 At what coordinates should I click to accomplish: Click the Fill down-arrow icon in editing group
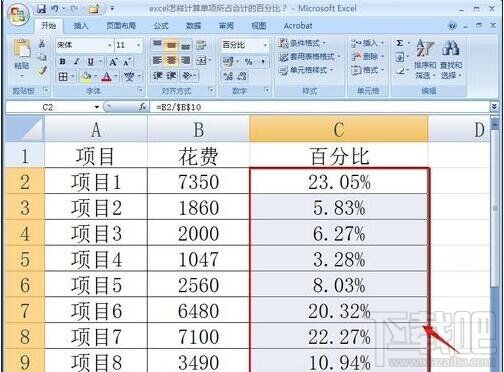tap(399, 57)
